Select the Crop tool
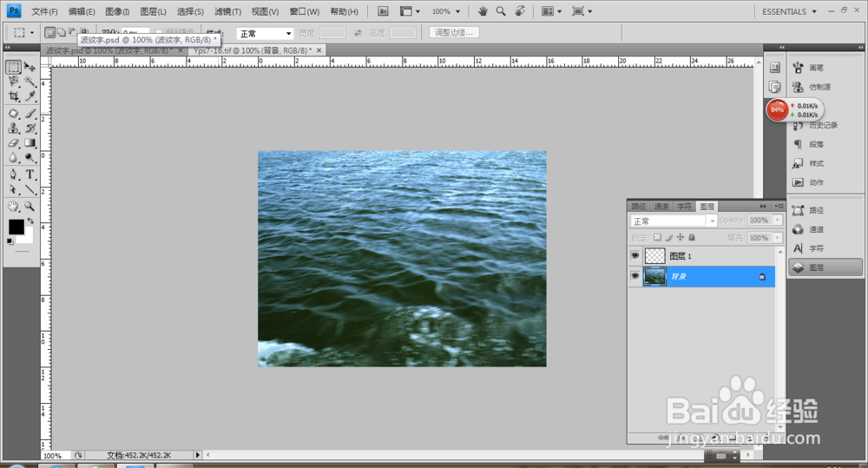This screenshot has height=468, width=868. [x=14, y=96]
